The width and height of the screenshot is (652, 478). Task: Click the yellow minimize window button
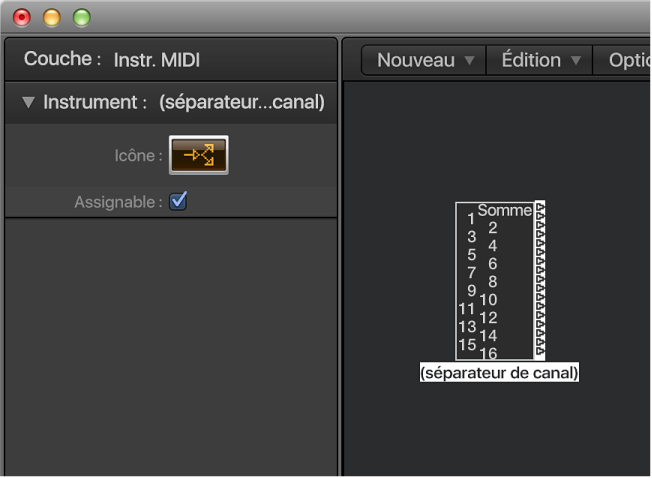click(51, 18)
